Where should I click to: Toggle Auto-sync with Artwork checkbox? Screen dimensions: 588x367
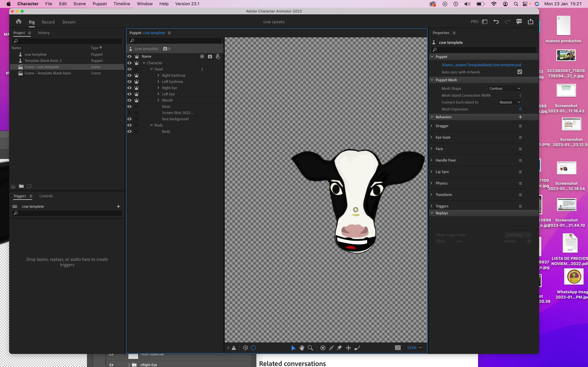click(x=519, y=72)
